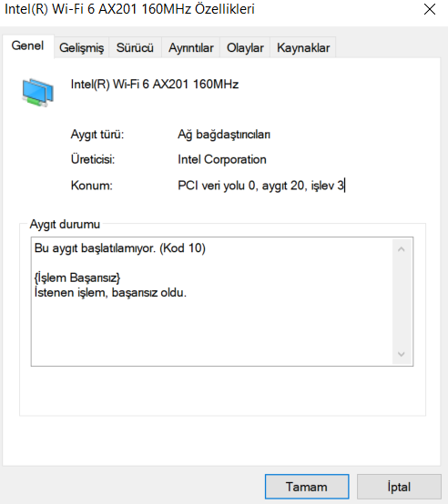Click the İptal button
Image resolution: width=448 pixels, height=504 pixels.
coord(399,487)
